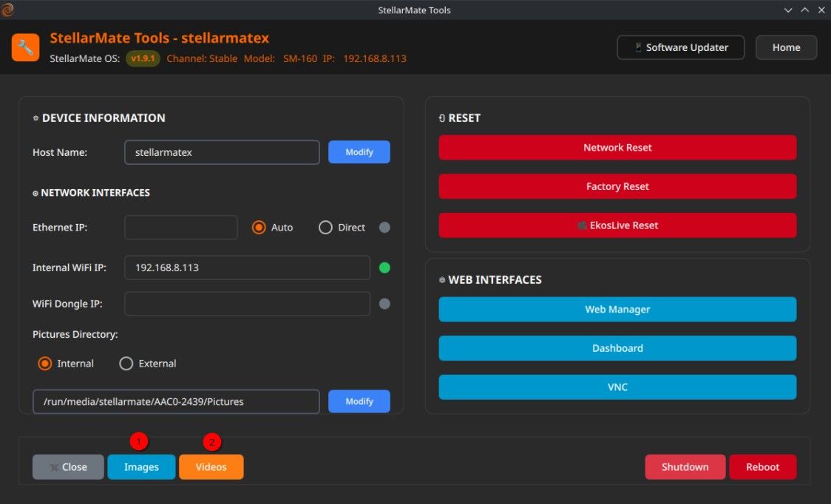
Task: Click the Ethernet IP field
Action: click(181, 228)
